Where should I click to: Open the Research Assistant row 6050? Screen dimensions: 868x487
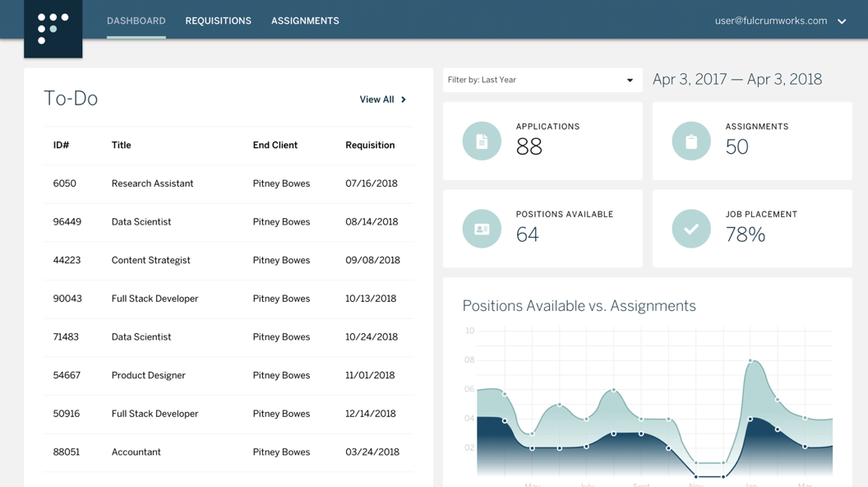[152, 183]
